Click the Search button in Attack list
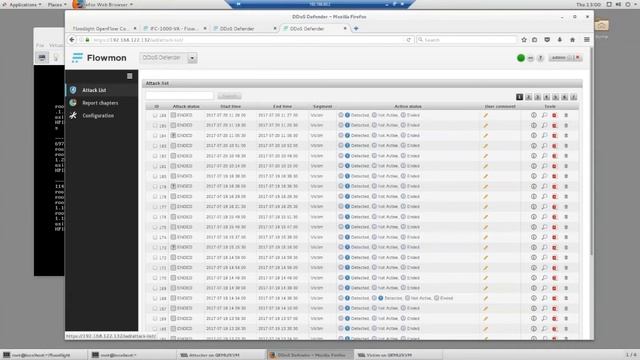This screenshot has height=360, width=640. (x=229, y=96)
